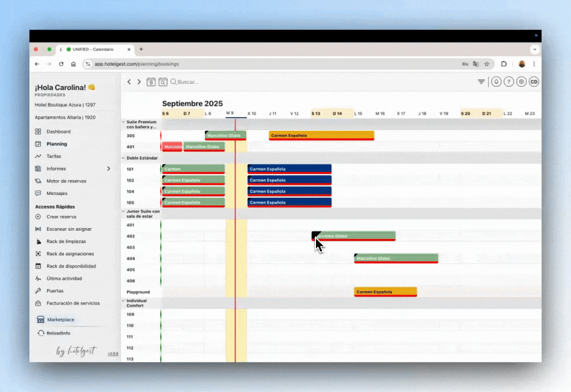Open calendar date search icon
Image resolution: width=571 pixels, height=392 pixels.
click(163, 82)
